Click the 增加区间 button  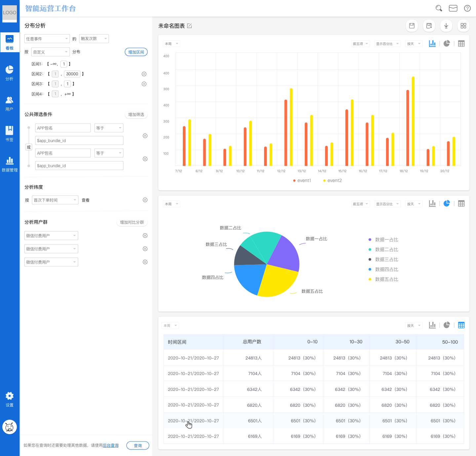click(x=136, y=52)
